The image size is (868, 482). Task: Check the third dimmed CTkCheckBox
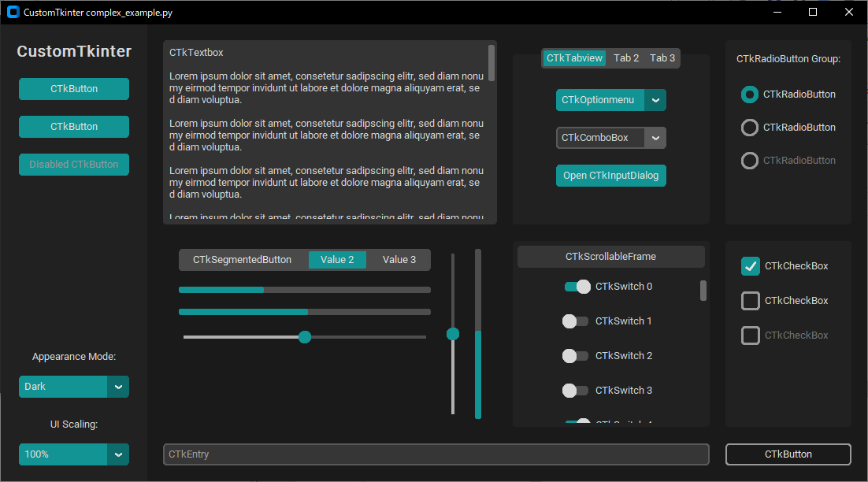(x=750, y=336)
